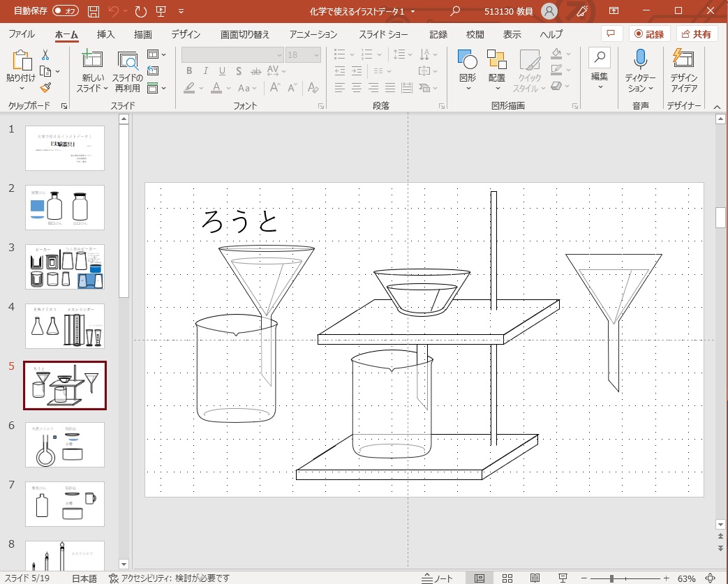Toggle the Notes (ノート) pane
728x584 pixels.
pos(438,578)
